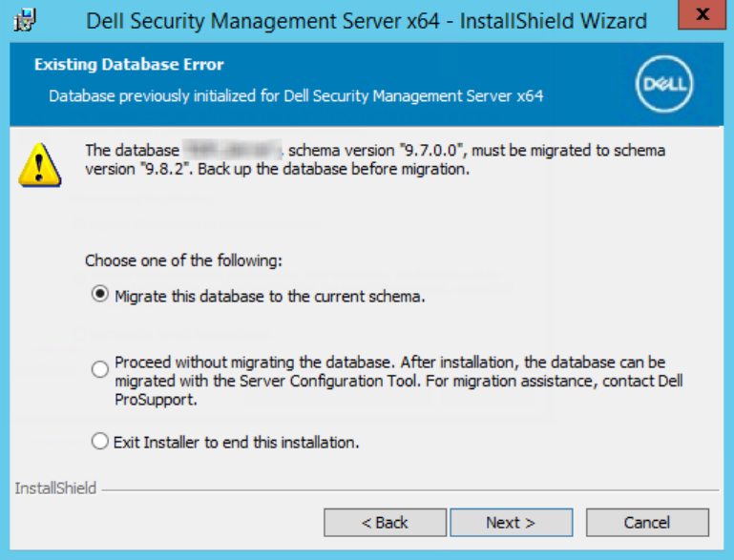
Task: Click the 'Database previously initialized' subtitle
Action: tap(296, 96)
